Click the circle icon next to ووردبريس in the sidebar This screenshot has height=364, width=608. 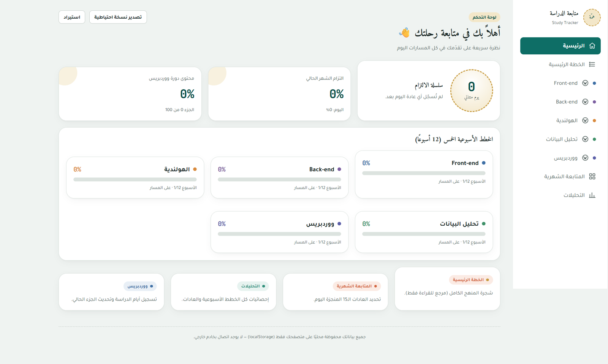(x=585, y=158)
